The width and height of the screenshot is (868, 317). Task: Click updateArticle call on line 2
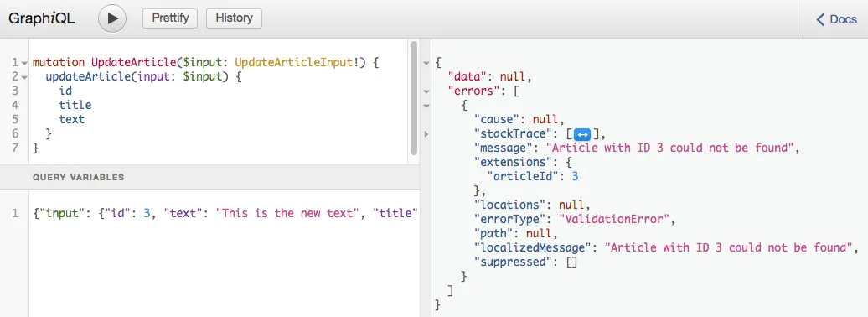click(89, 77)
